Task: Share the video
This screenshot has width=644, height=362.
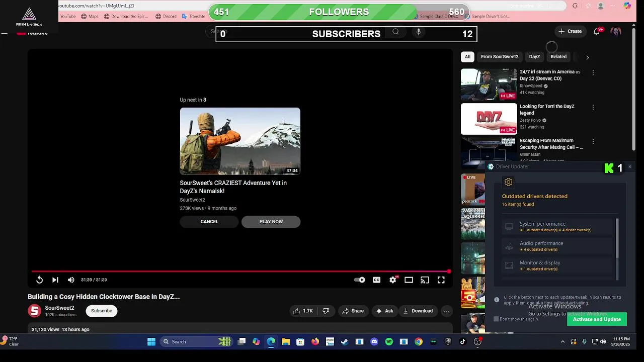Action: [353, 311]
